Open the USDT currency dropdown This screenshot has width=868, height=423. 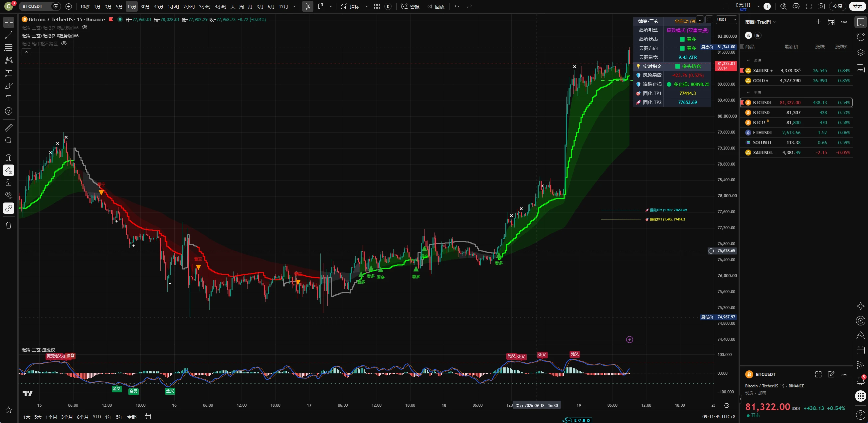pyautogui.click(x=727, y=20)
